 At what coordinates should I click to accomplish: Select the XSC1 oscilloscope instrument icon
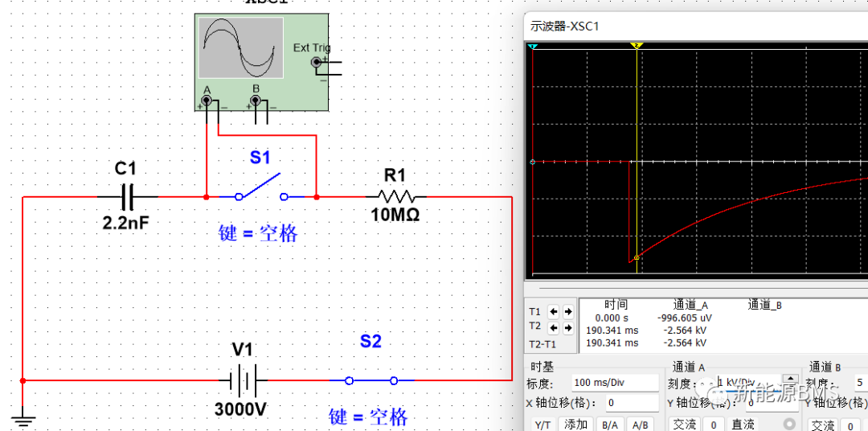click(262, 62)
